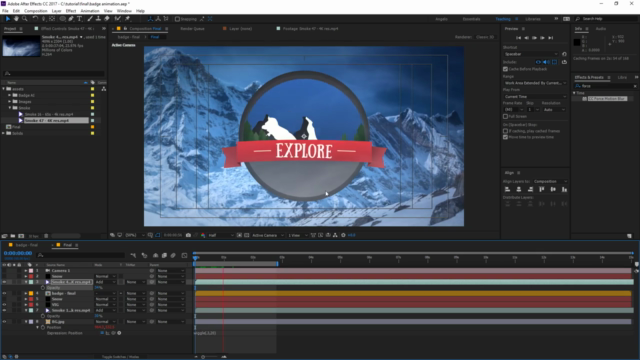
Task: Select the Hand tool
Action: (16, 19)
